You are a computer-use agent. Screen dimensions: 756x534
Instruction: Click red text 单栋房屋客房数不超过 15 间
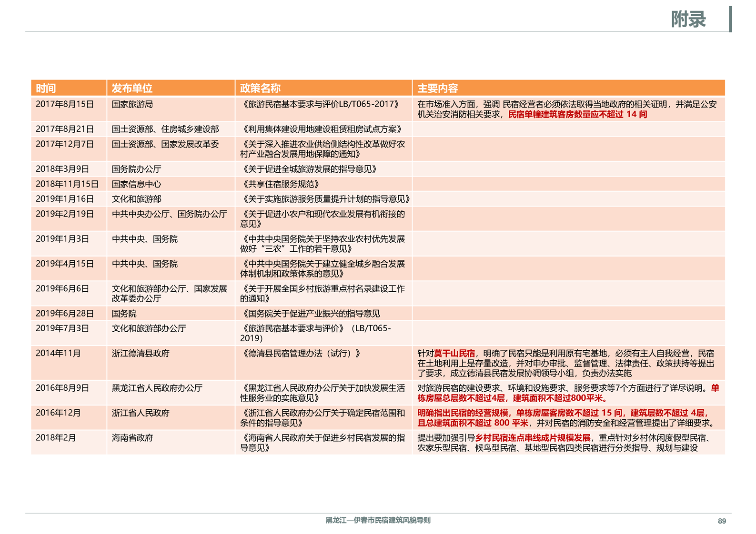(x=569, y=413)
